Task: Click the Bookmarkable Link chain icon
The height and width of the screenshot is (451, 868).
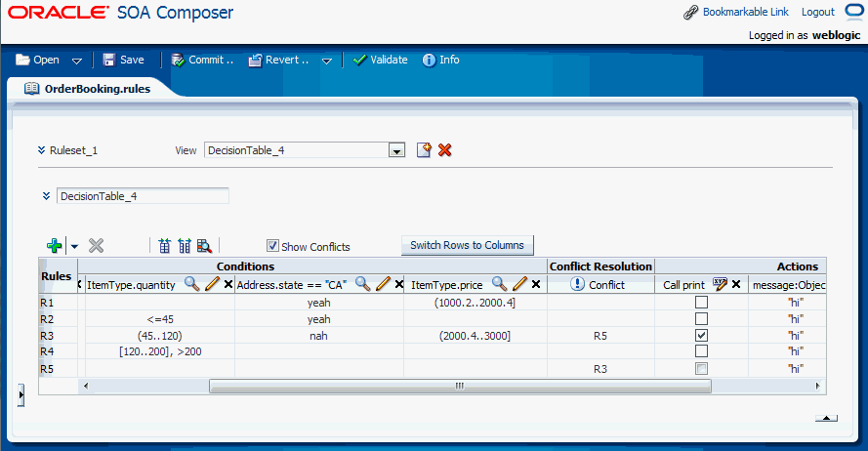Action: pyautogui.click(x=691, y=12)
